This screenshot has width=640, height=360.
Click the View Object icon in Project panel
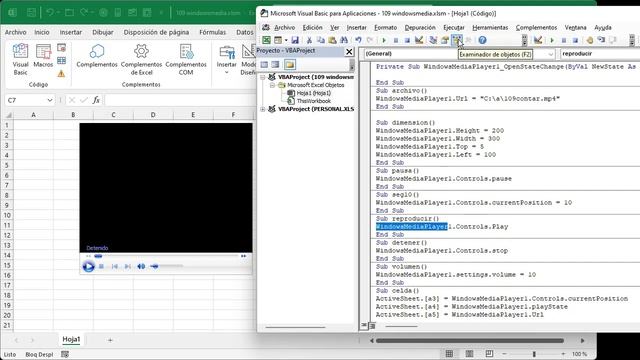click(x=276, y=64)
